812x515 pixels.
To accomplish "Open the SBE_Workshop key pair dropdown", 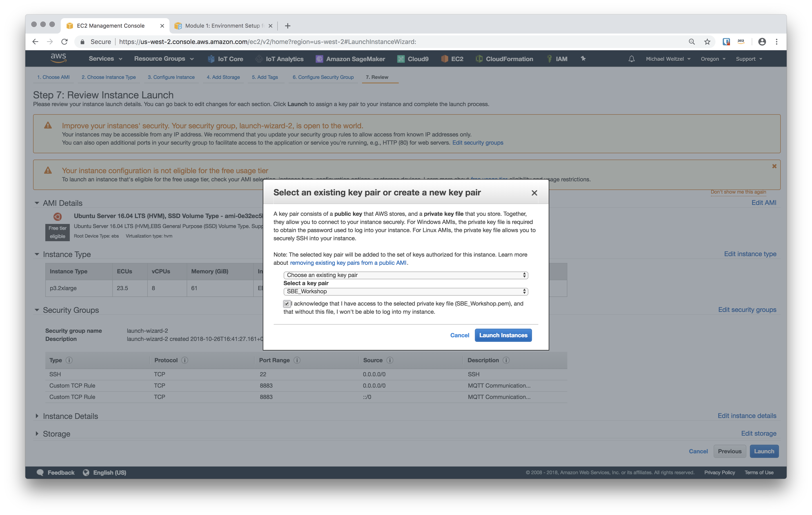I will 406,291.
